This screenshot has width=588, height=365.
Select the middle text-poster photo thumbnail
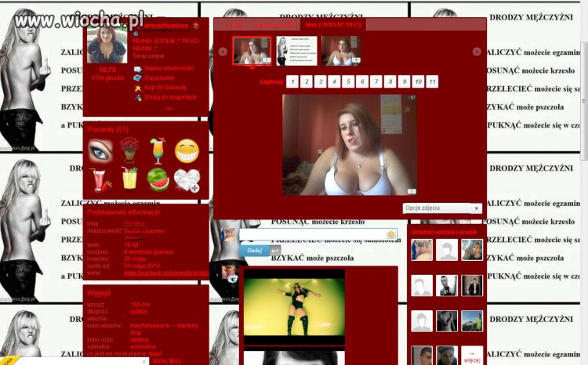296,51
